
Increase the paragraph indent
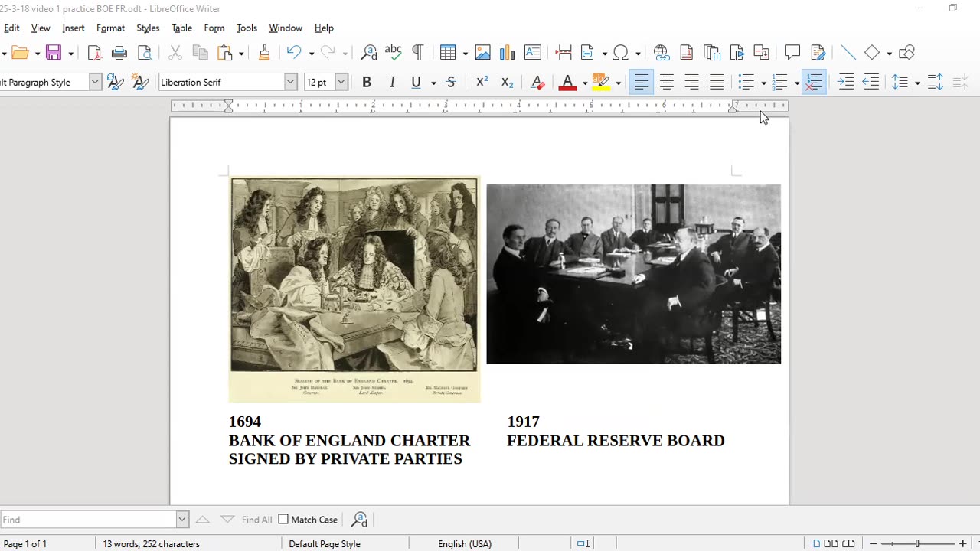pyautogui.click(x=846, y=83)
